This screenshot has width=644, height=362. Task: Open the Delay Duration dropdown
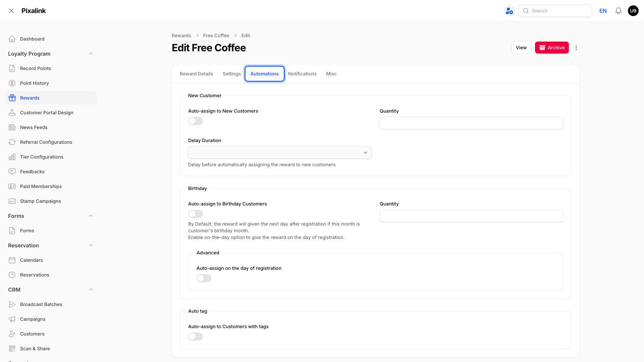pyautogui.click(x=280, y=153)
